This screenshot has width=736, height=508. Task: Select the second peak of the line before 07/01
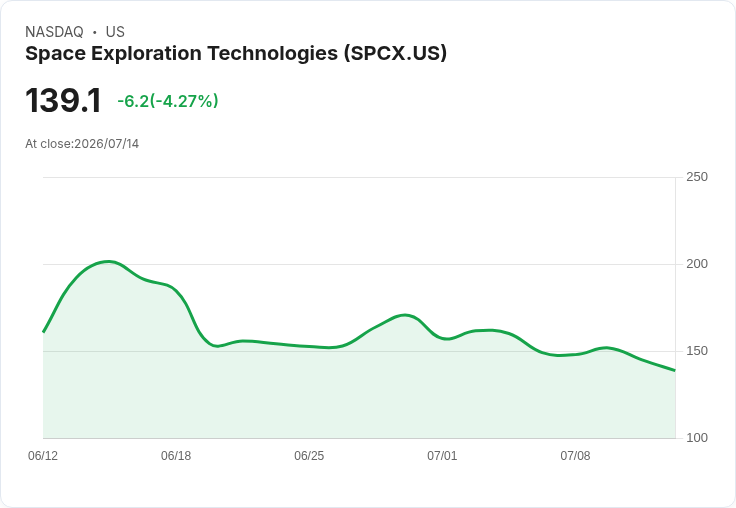[x=405, y=315]
